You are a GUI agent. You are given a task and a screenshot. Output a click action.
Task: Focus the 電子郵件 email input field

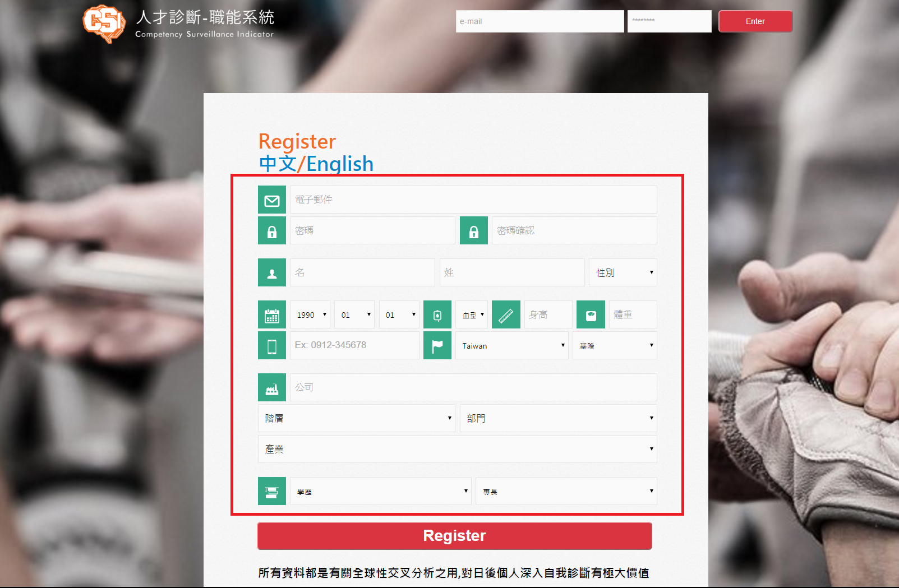[473, 200]
